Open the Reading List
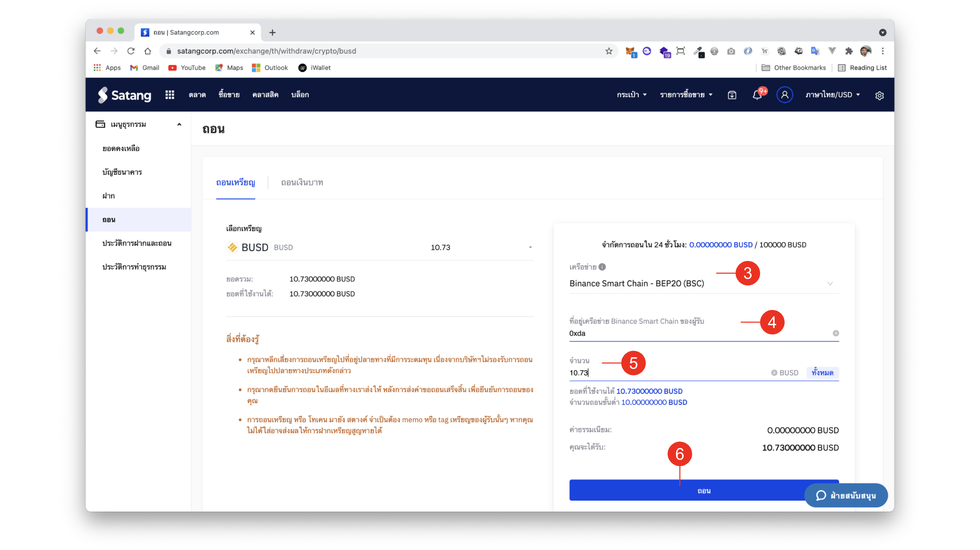 click(862, 68)
